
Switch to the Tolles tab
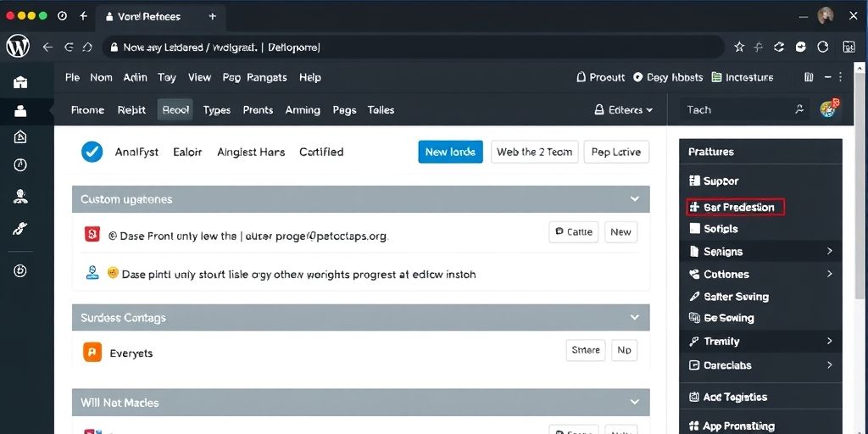[381, 110]
